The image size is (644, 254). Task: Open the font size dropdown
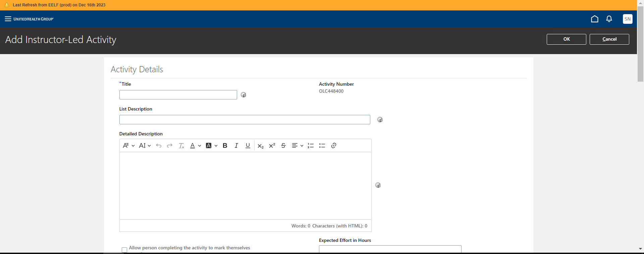[x=145, y=145]
